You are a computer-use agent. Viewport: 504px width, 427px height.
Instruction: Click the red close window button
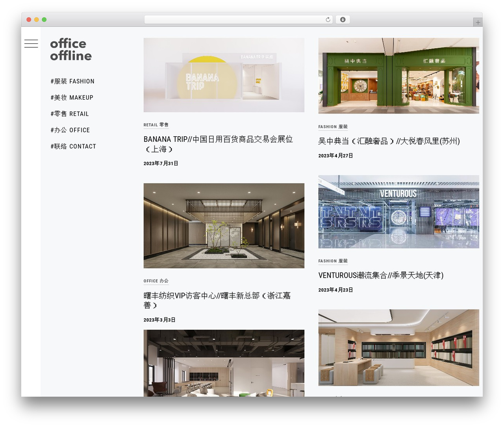pos(29,20)
